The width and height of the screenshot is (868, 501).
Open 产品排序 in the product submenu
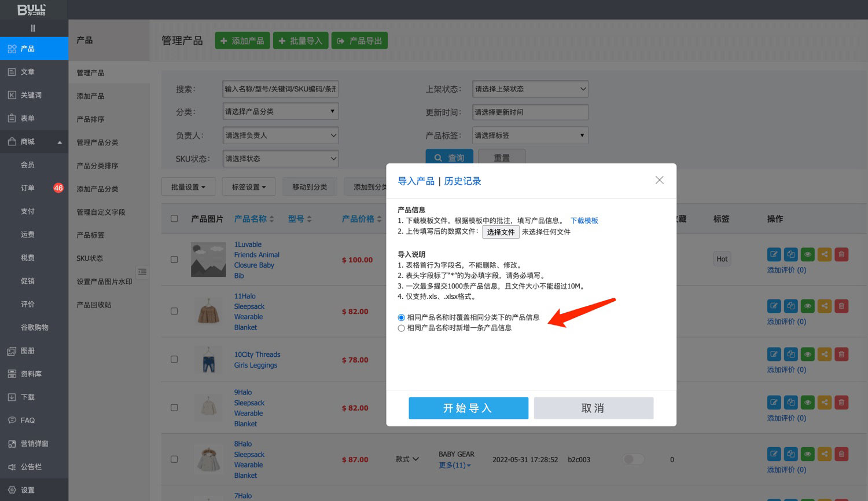[x=91, y=119]
